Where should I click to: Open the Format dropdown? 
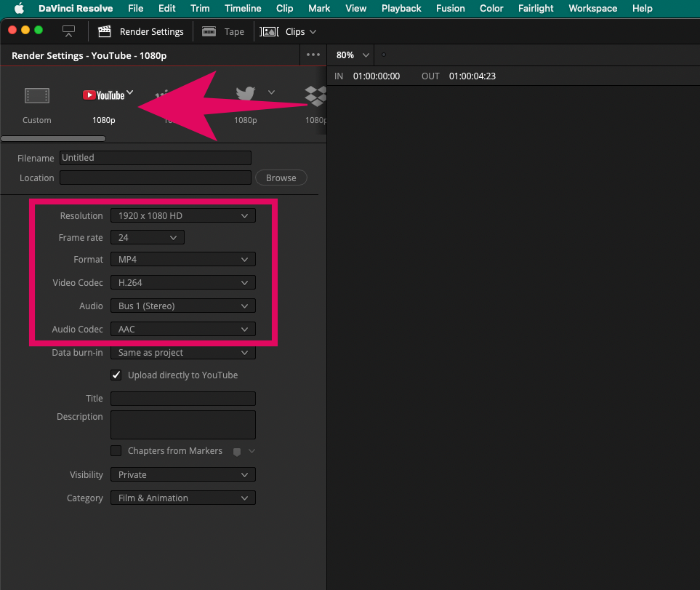pyautogui.click(x=183, y=260)
